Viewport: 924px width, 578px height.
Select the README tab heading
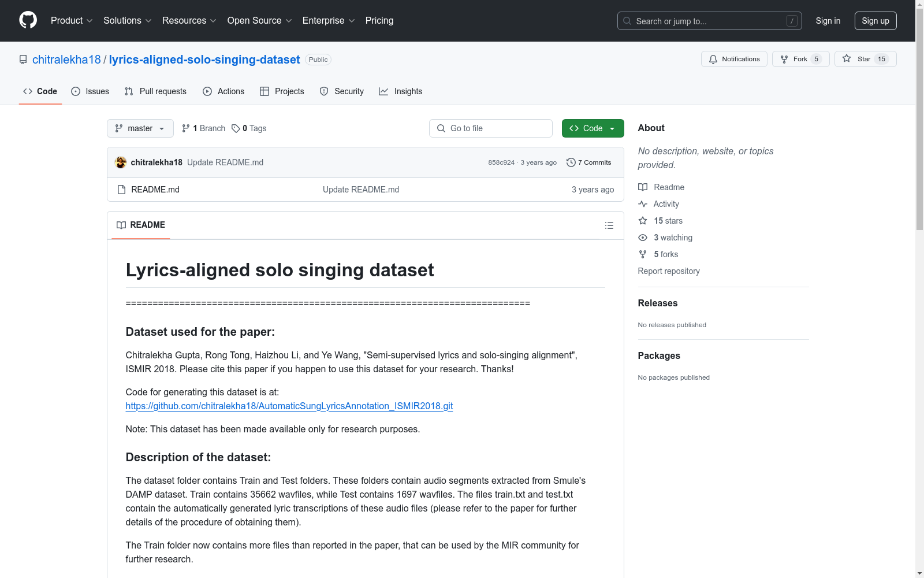tap(141, 225)
